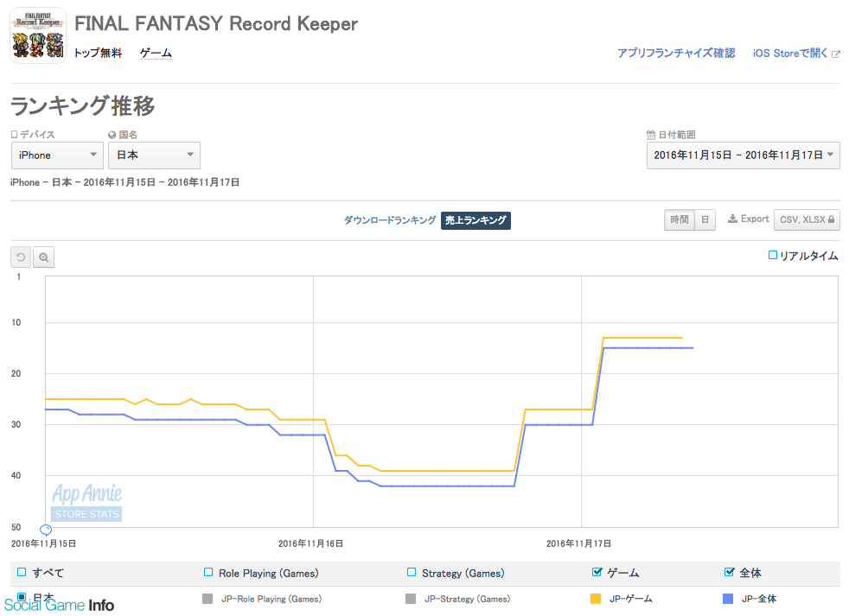The width and height of the screenshot is (849, 616).
Task: Click the magnifier zoom icon above chart
Action: point(44,257)
